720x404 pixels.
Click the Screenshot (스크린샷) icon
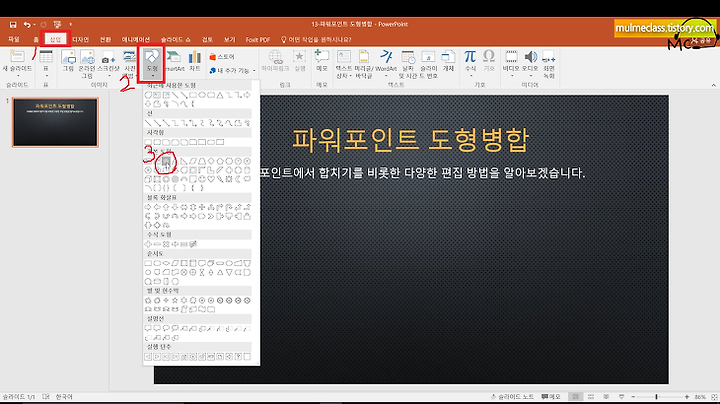point(108,63)
